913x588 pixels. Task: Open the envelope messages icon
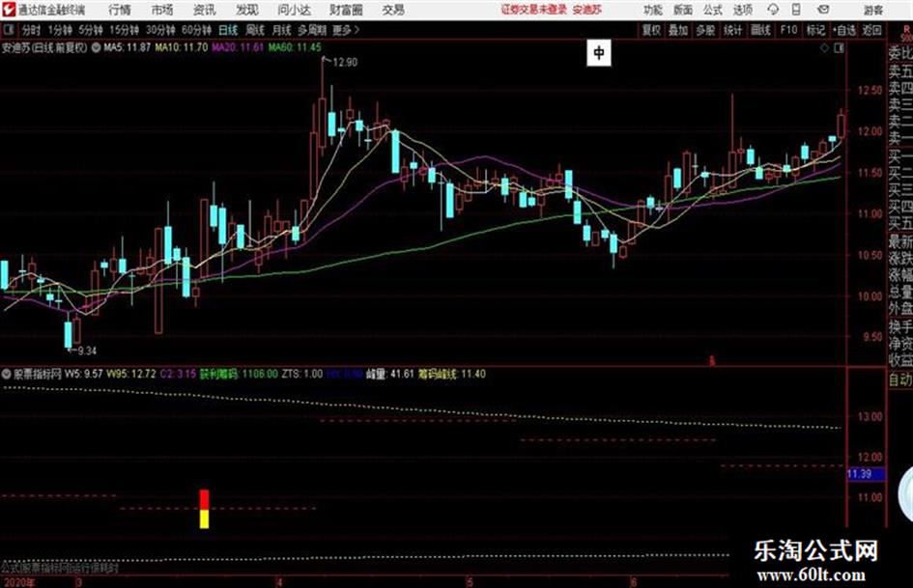click(x=823, y=10)
